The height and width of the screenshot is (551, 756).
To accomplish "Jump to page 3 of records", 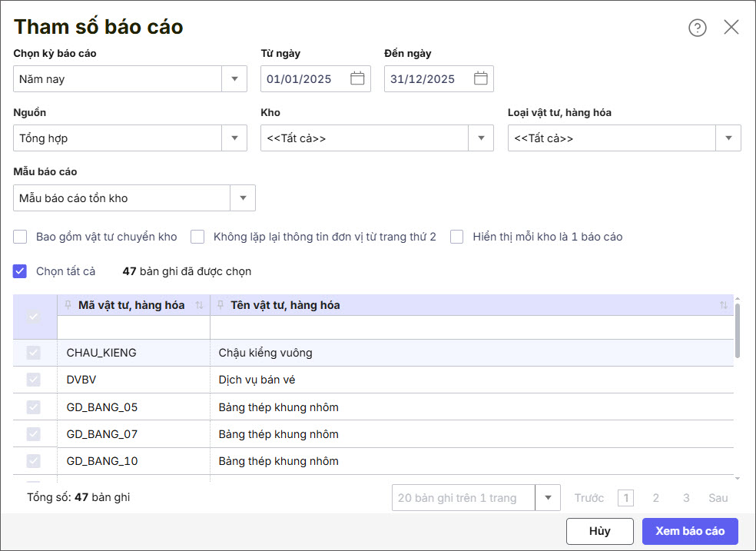I will tap(686, 498).
